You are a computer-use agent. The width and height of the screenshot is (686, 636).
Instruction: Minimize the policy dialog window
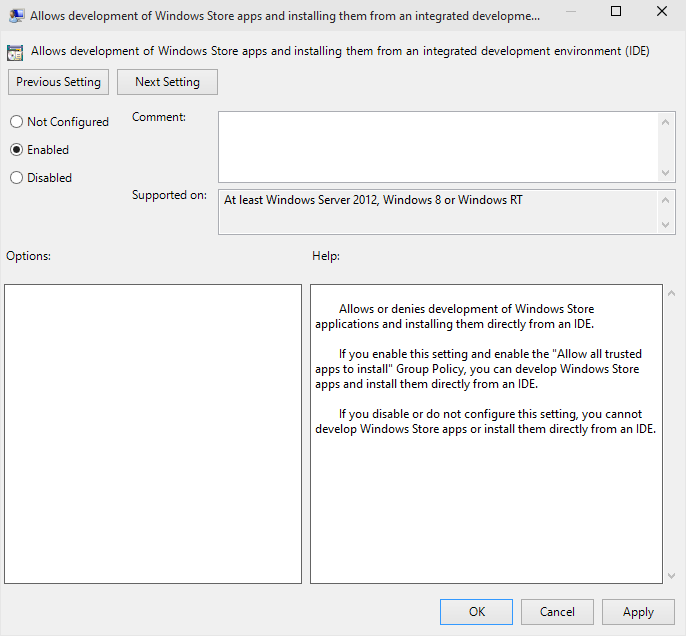pos(570,11)
